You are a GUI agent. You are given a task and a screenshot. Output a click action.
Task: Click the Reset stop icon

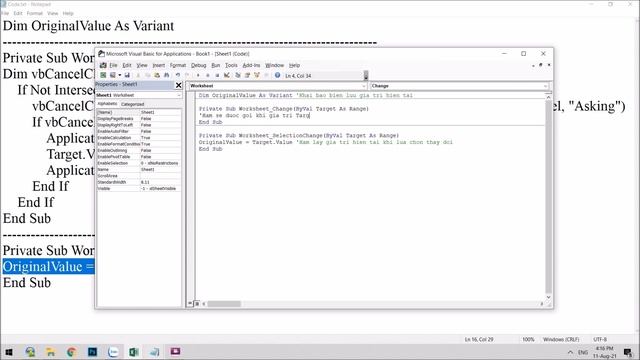point(217,76)
